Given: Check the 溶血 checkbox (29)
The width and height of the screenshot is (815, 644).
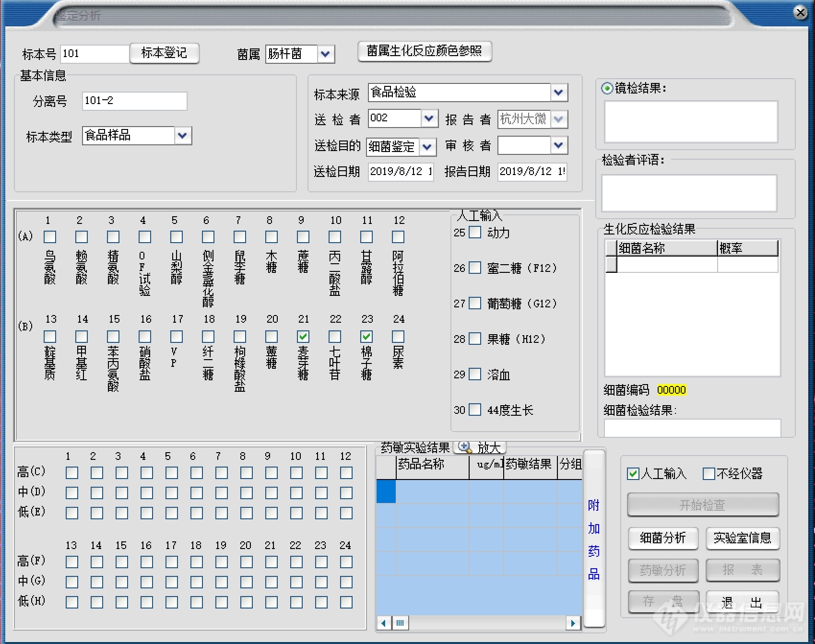Looking at the screenshot, I should coord(475,374).
